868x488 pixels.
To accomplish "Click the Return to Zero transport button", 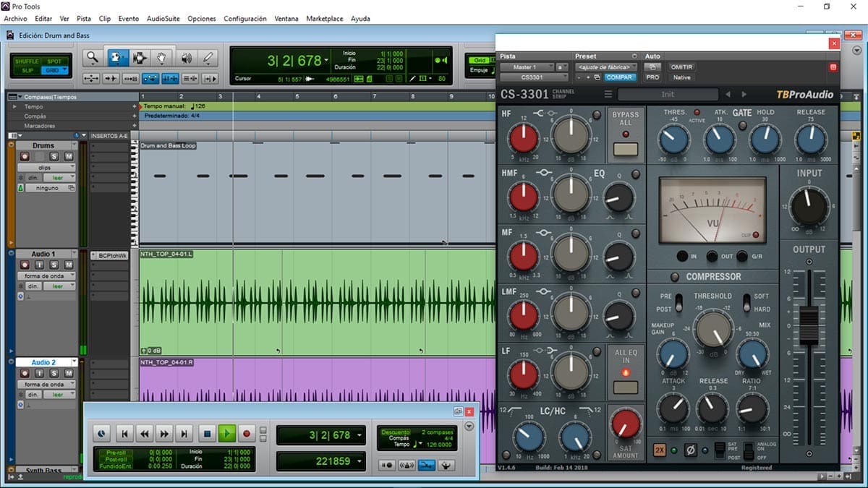I will click(x=124, y=434).
